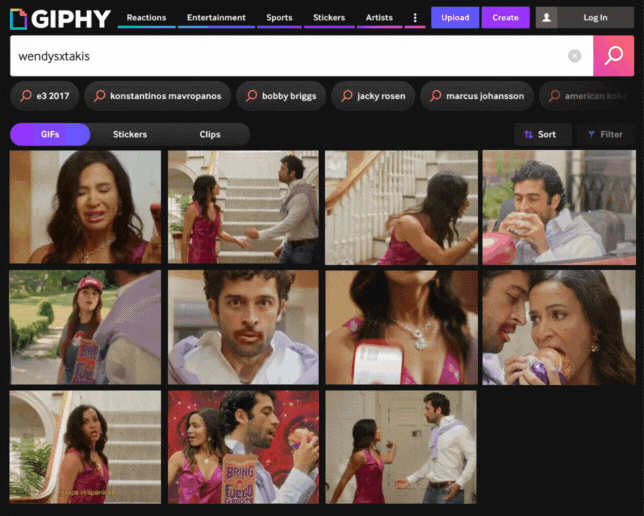Search suggestion bobby briggs
This screenshot has width=644, height=516.
[281, 96]
